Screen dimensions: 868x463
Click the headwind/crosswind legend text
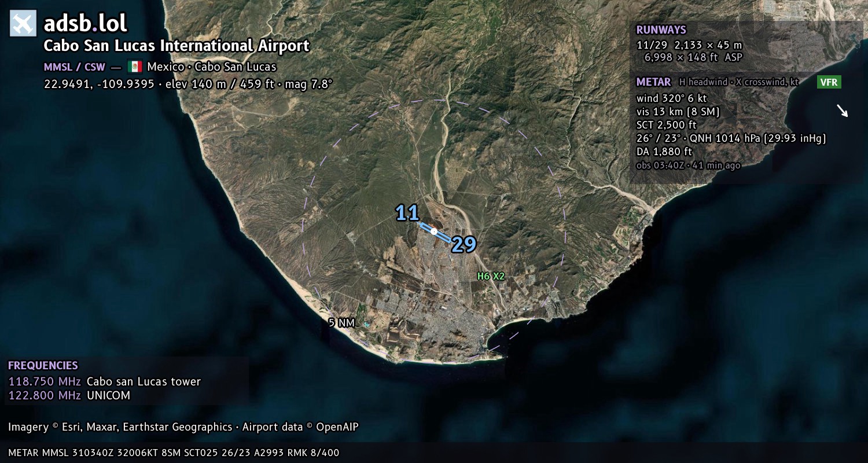[739, 82]
